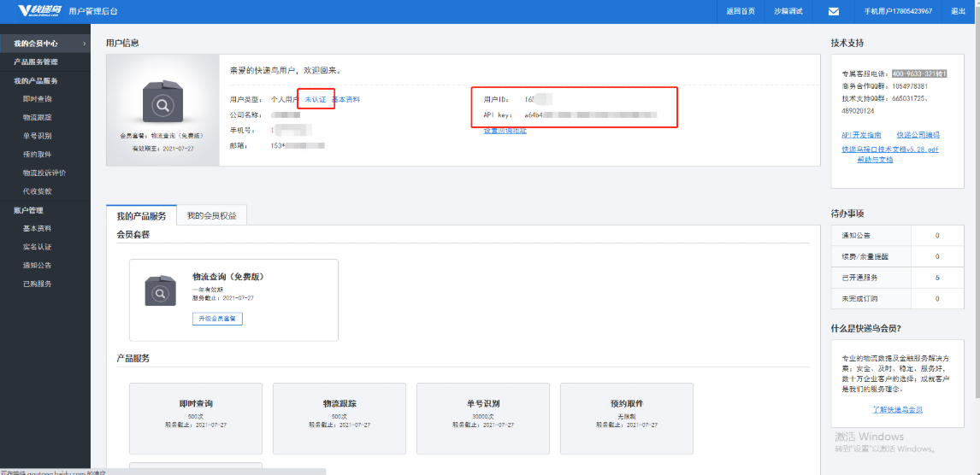The width and height of the screenshot is (980, 475).
Task: Click the 已开通服务 count of 5
Action: pyautogui.click(x=937, y=278)
